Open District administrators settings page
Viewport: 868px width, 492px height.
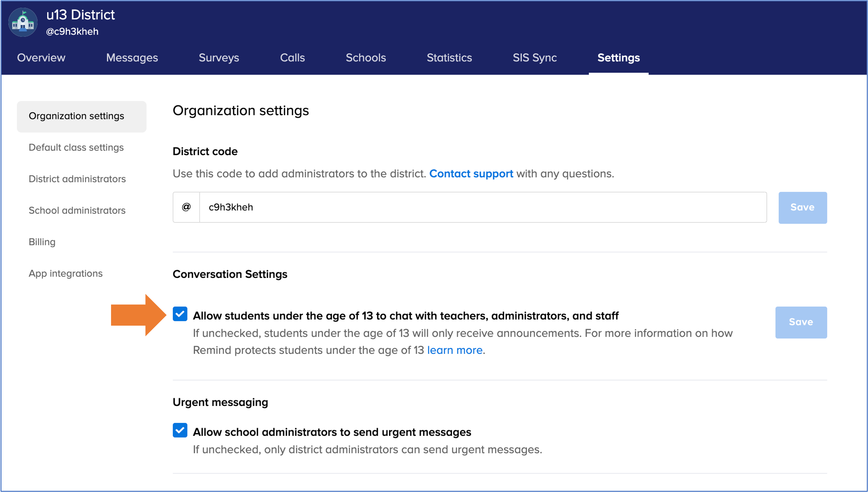(77, 179)
